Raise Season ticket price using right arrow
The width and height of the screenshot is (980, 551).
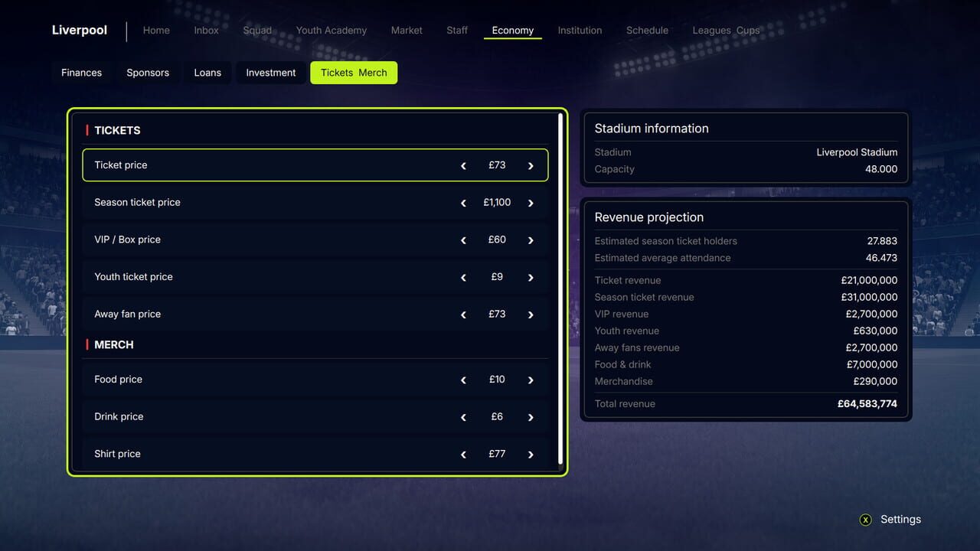pos(531,203)
